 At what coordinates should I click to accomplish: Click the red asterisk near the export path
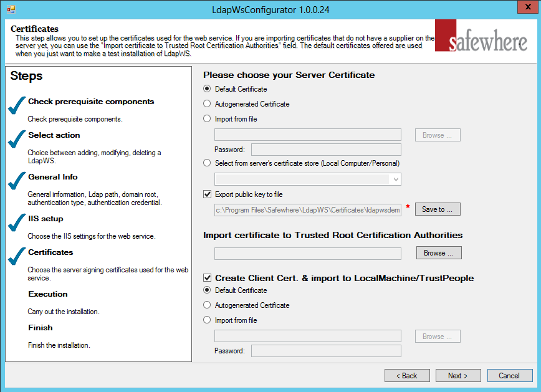click(x=408, y=210)
